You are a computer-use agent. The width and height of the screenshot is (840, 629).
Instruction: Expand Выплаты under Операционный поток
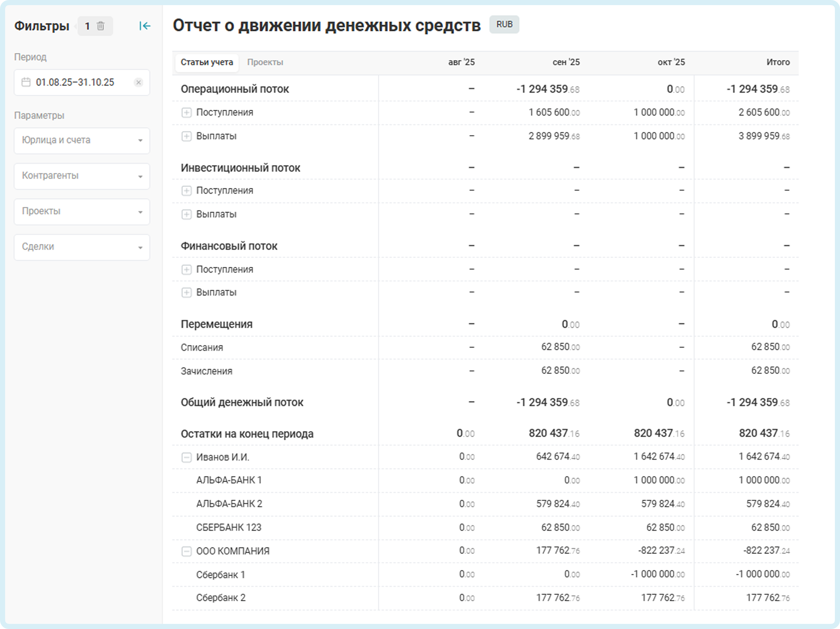click(x=186, y=136)
